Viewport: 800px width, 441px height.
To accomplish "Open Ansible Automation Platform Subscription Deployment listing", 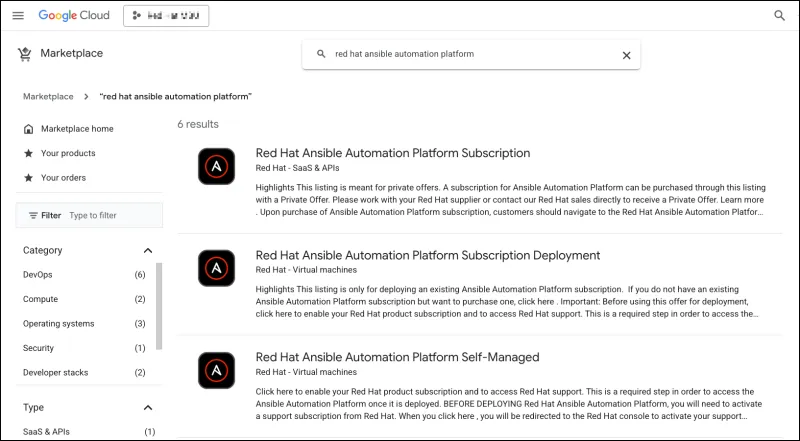I will (x=428, y=255).
